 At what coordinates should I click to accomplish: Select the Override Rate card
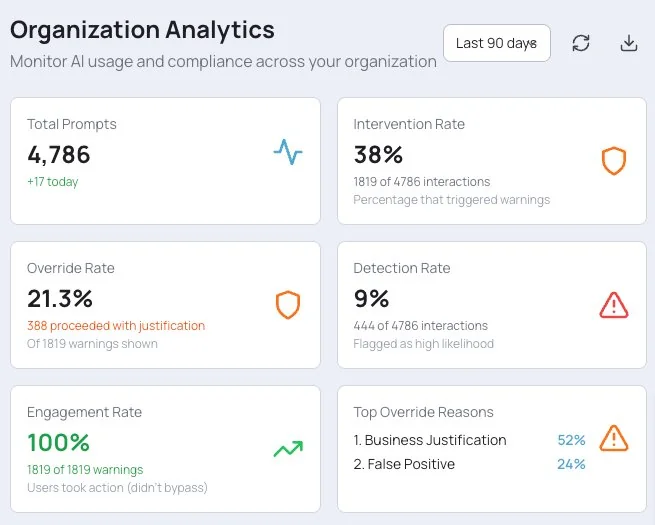pos(165,305)
